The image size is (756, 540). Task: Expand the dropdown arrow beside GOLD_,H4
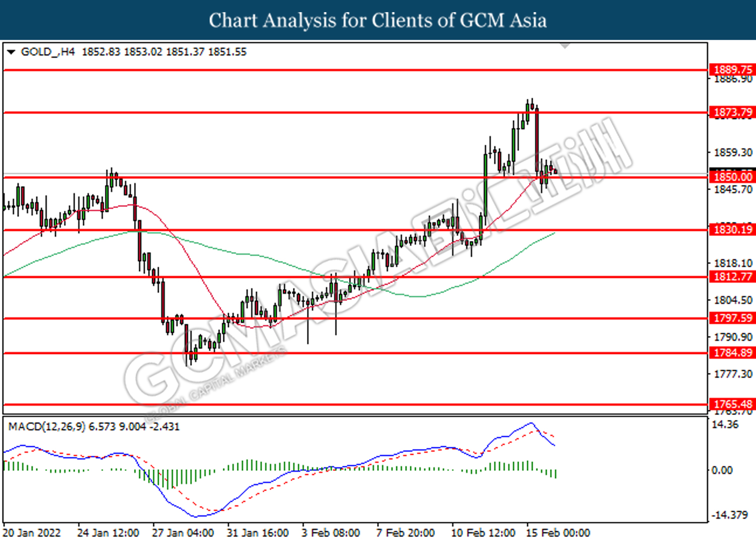(11, 52)
